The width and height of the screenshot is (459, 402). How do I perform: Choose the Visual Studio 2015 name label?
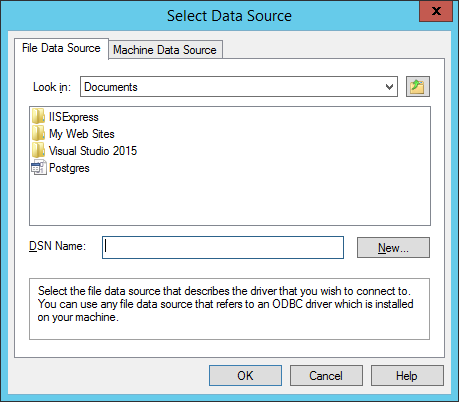tap(93, 151)
